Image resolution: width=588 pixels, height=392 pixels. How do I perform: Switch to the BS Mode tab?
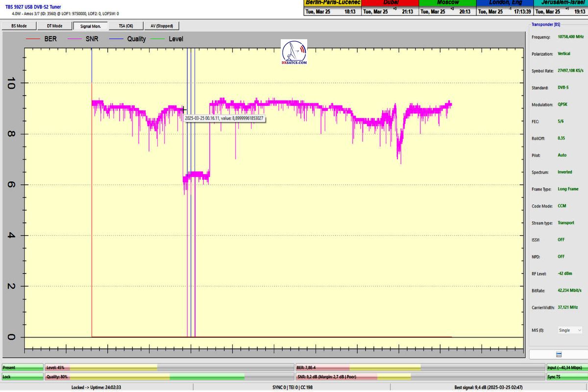pyautogui.click(x=19, y=26)
